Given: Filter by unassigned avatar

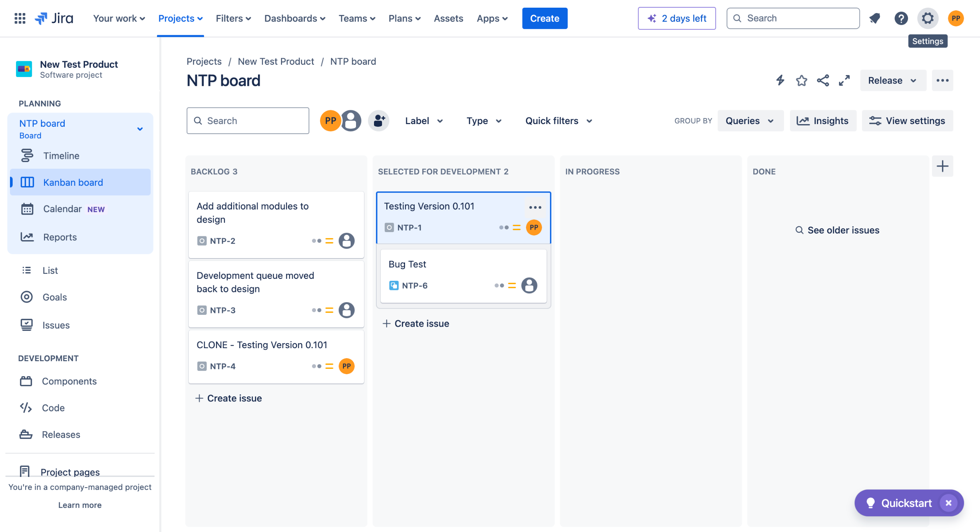Looking at the screenshot, I should click(351, 121).
